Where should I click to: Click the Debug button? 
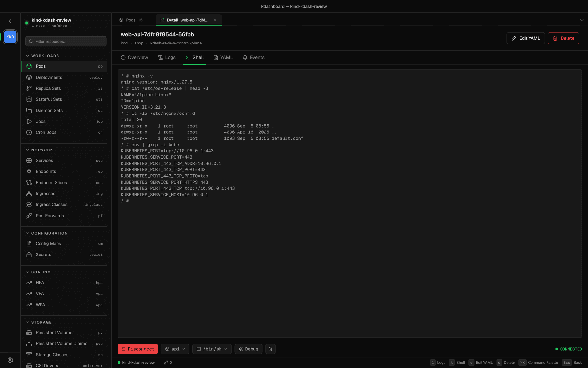(x=248, y=349)
